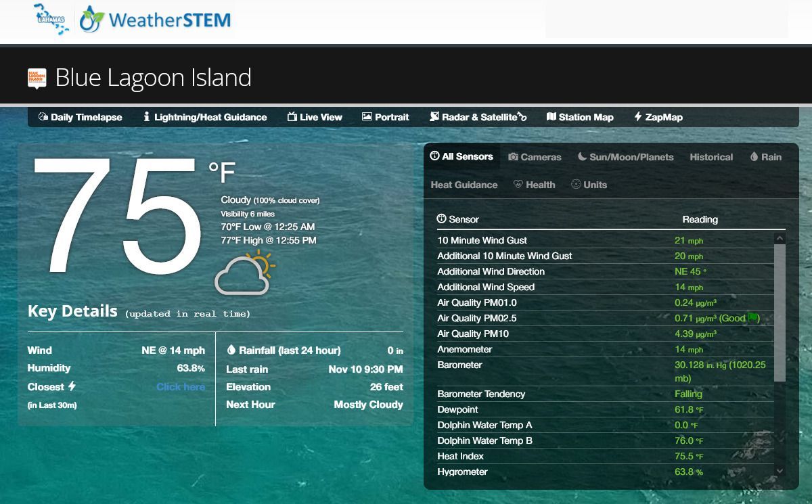812x504 pixels.
Task: Open Lightning/Heat Guidance from the navigation bar
Action: point(205,116)
